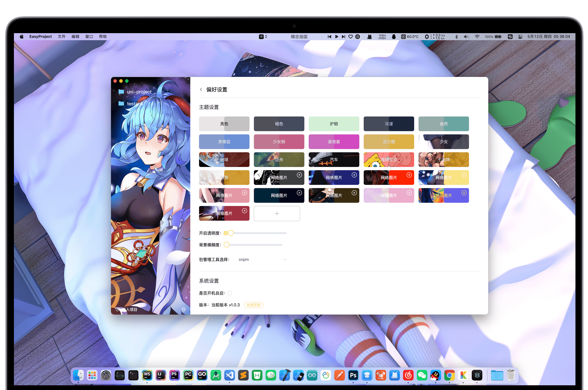Open the Wi-Fi status menu
Screen dimensions: 588x390
(477, 36)
